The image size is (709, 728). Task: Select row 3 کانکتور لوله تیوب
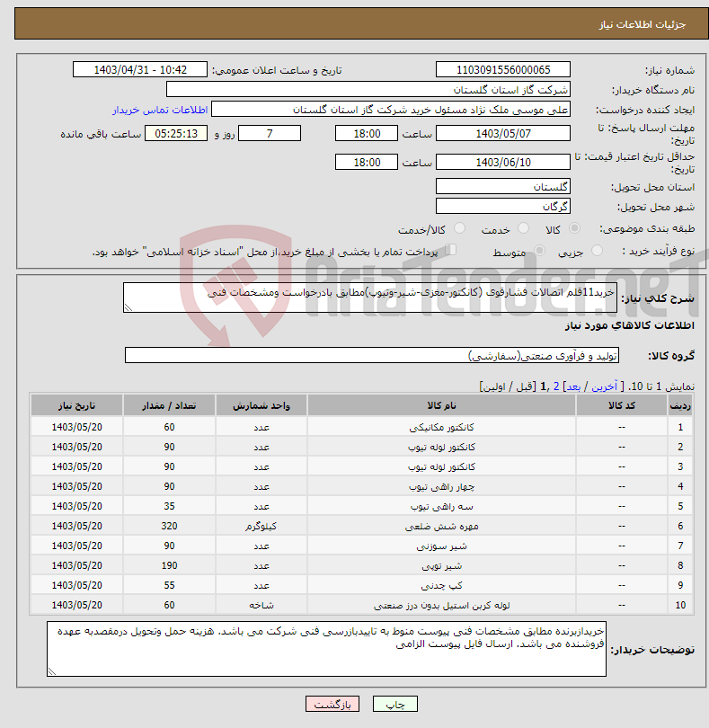click(x=362, y=466)
